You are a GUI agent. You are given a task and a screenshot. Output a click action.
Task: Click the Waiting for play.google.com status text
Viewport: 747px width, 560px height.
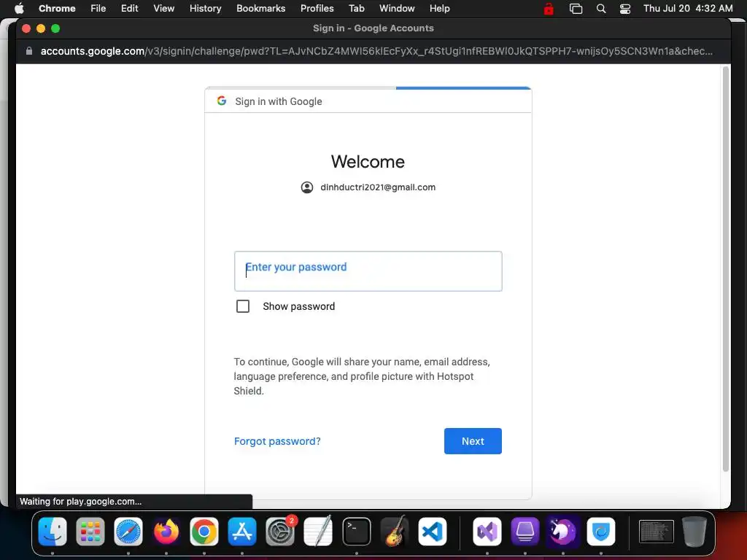80,502
